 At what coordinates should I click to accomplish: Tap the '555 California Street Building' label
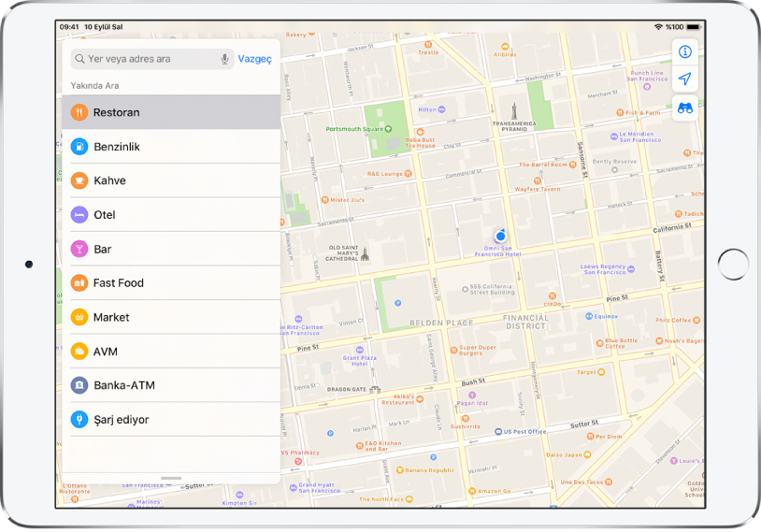492,289
